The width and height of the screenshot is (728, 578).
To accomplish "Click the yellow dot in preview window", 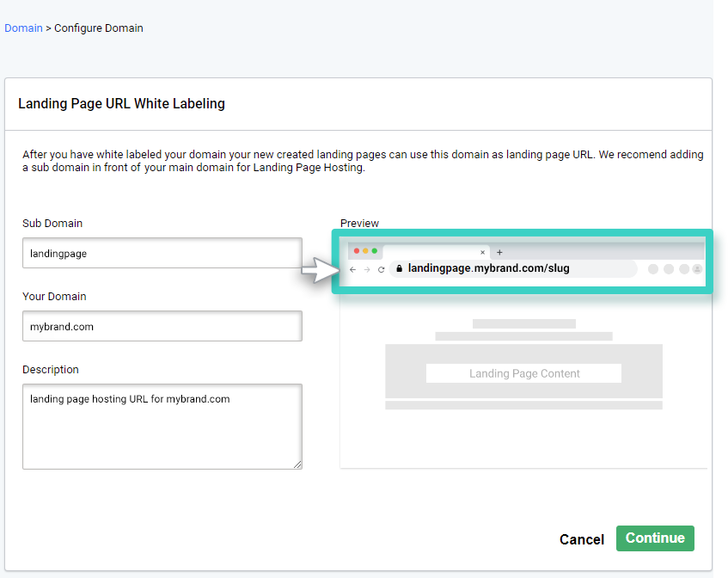I will [365, 251].
